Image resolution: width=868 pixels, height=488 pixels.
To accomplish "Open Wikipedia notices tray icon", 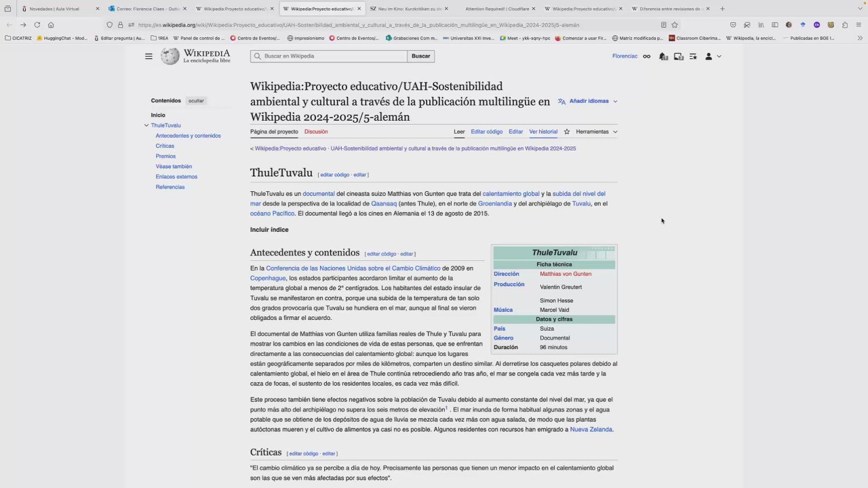I will coord(678,56).
